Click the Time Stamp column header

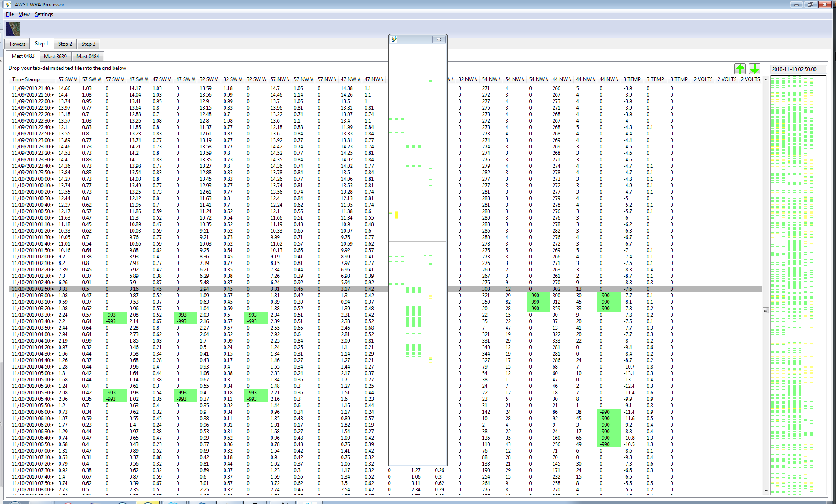coord(26,79)
